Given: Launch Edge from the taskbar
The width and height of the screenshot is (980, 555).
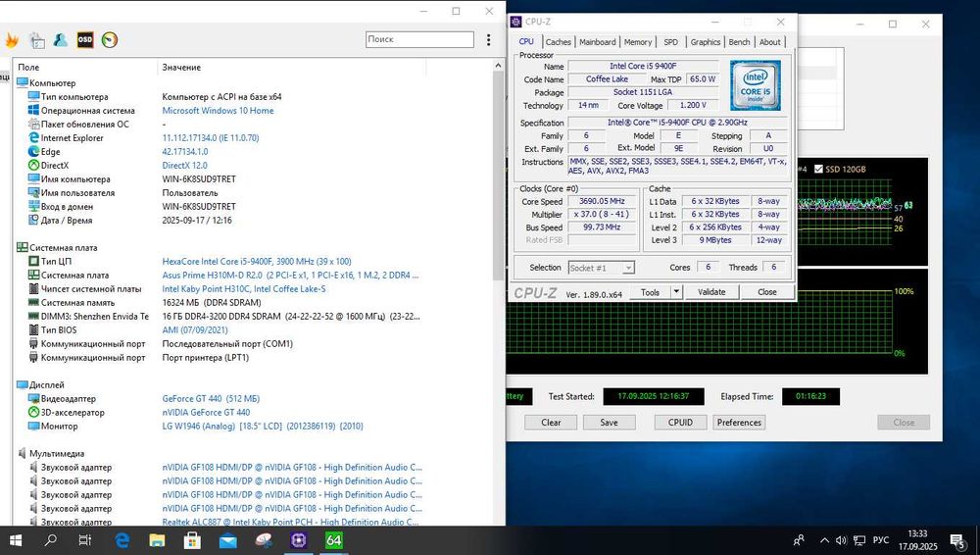Looking at the screenshot, I should pyautogui.click(x=122, y=540).
